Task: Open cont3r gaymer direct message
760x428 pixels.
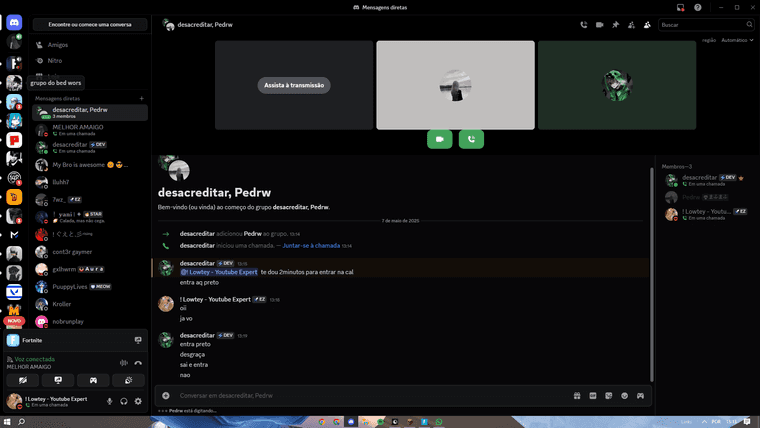Action: 90,252
